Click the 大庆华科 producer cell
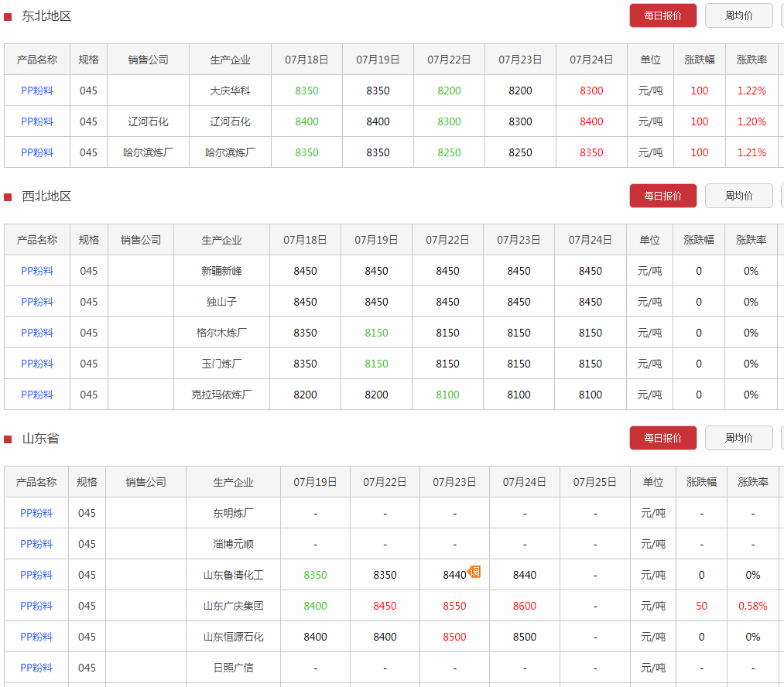The width and height of the screenshot is (784, 687). tap(230, 91)
